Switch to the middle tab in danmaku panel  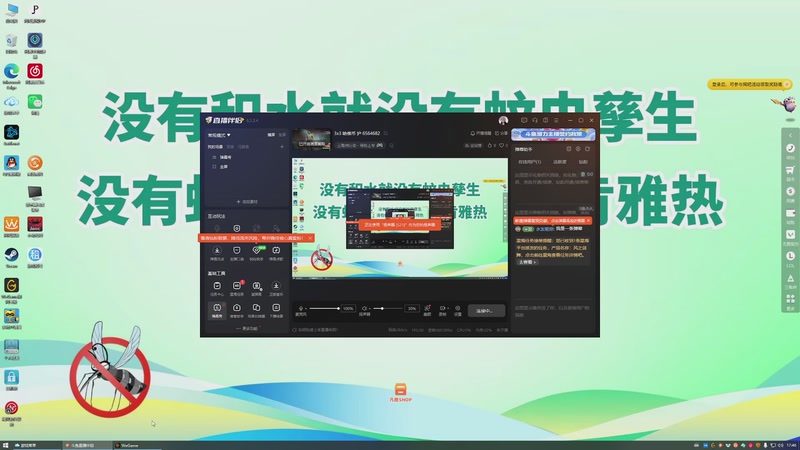(560, 162)
